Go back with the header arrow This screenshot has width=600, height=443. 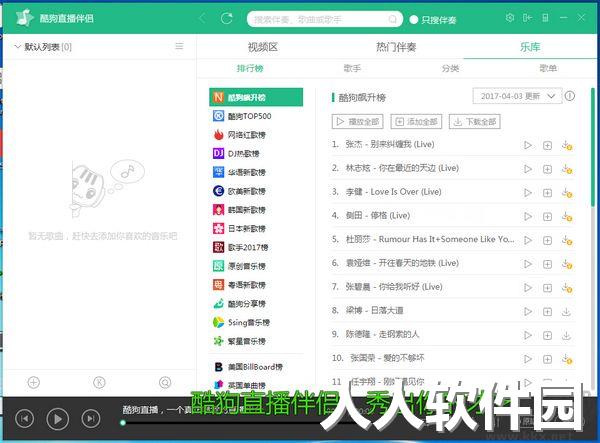[x=202, y=18]
